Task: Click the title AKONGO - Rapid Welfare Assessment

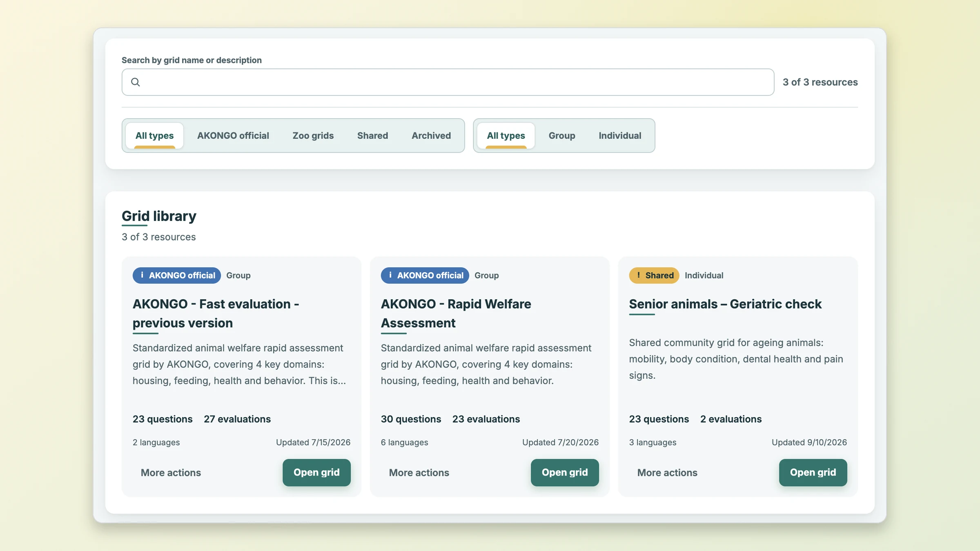Action: click(456, 313)
